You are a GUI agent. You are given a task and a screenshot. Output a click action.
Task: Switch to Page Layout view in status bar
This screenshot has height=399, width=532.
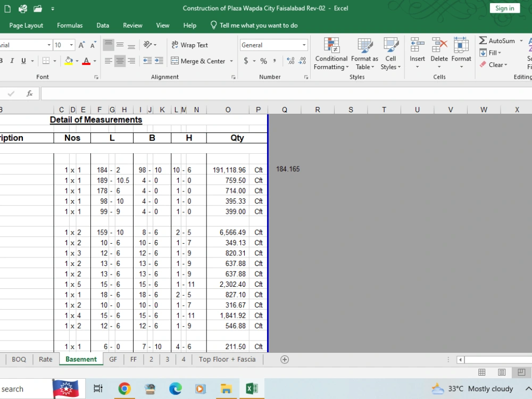point(502,372)
